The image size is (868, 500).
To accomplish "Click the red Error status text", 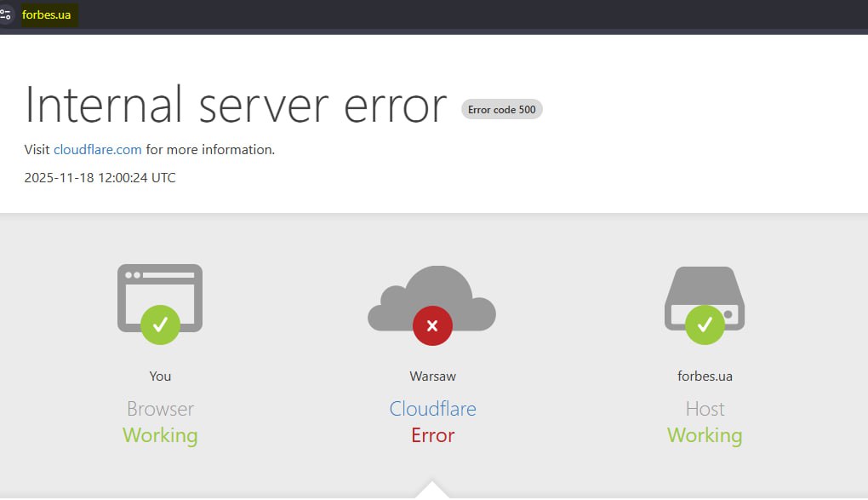I will (432, 435).
